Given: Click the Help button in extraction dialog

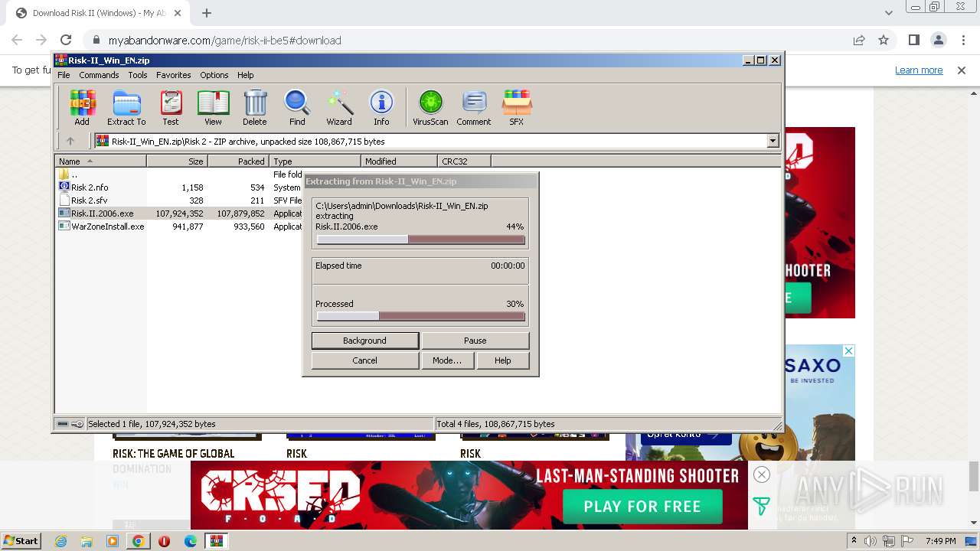Looking at the screenshot, I should 502,360.
